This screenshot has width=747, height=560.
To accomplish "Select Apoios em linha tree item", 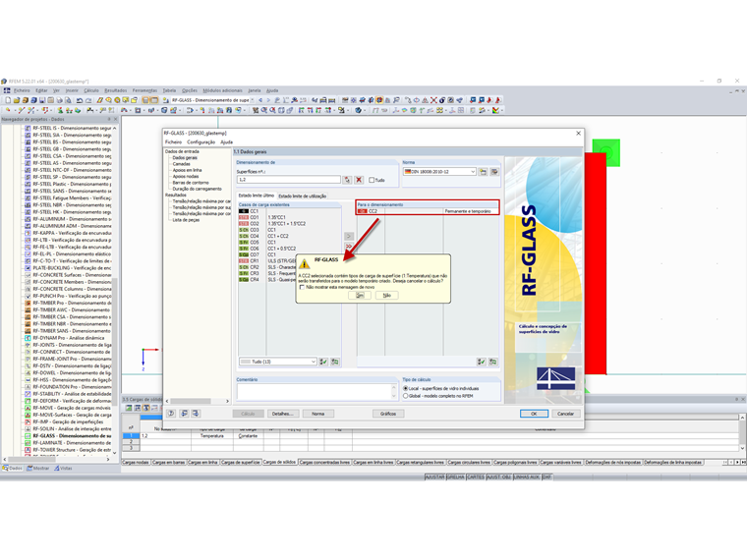I will [x=187, y=170].
